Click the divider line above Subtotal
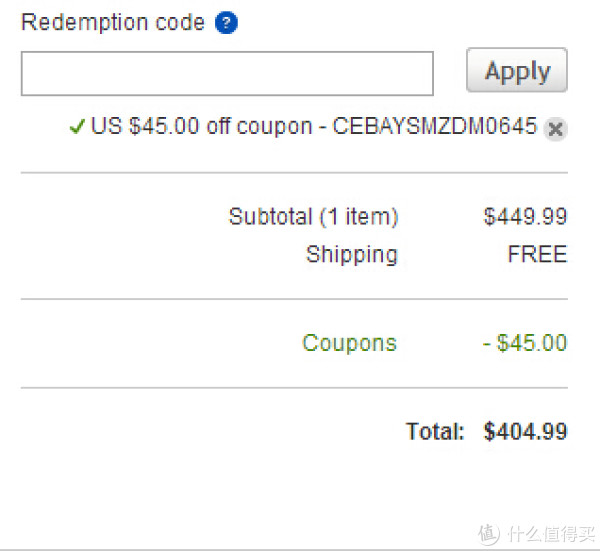 point(294,173)
